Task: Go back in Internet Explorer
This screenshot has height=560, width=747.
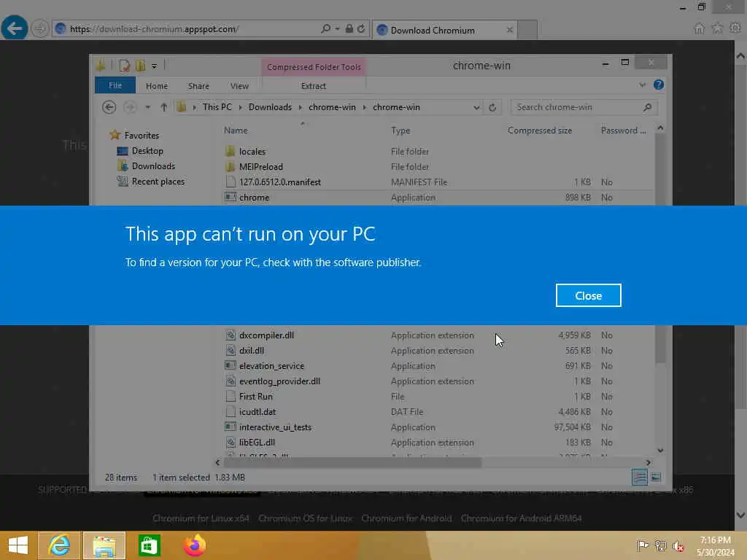Action: click(x=15, y=28)
